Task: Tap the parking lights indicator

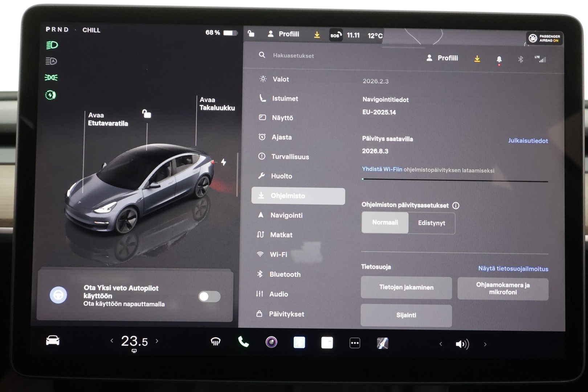Action: click(x=51, y=77)
